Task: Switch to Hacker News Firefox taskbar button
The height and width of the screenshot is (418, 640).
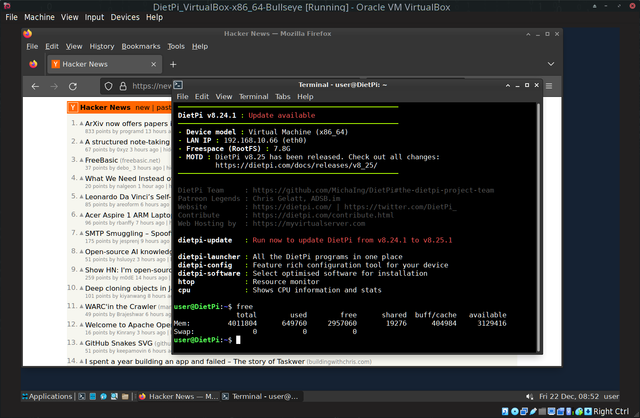Action: click(x=178, y=396)
